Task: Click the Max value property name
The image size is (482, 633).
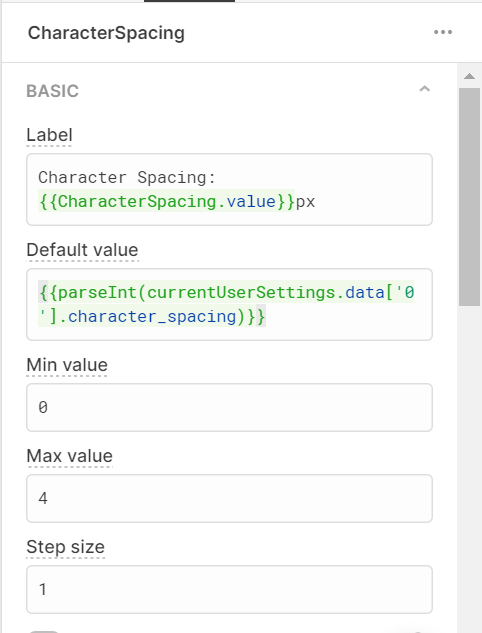Action: click(69, 456)
